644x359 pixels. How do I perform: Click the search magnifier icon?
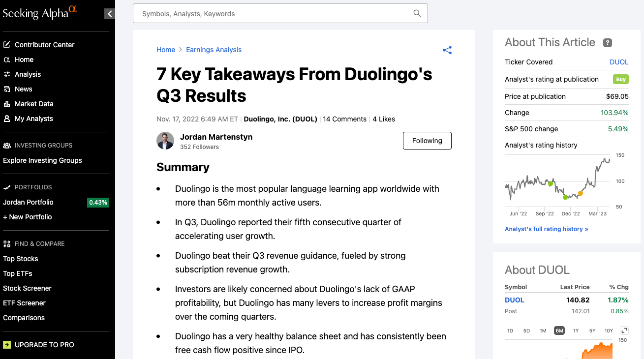[x=417, y=13]
